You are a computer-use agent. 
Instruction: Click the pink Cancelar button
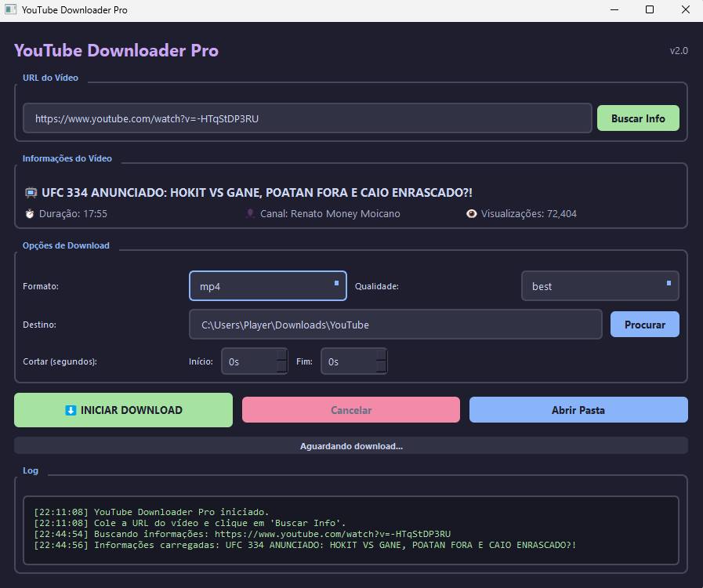(351, 410)
